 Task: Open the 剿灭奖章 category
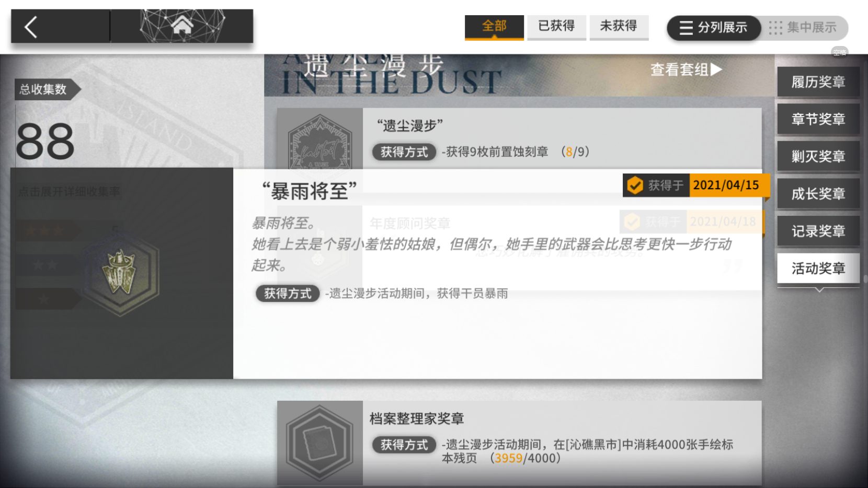click(x=818, y=156)
